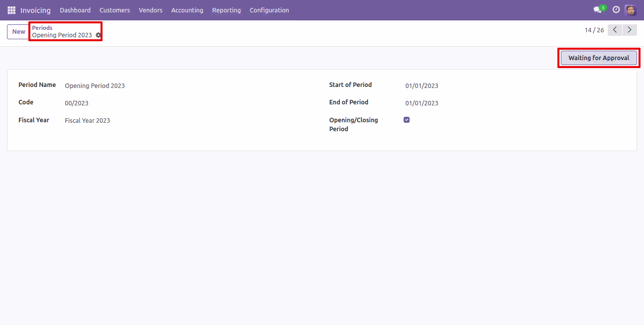
Task: Click the Invoicing app title
Action: pyautogui.click(x=35, y=10)
